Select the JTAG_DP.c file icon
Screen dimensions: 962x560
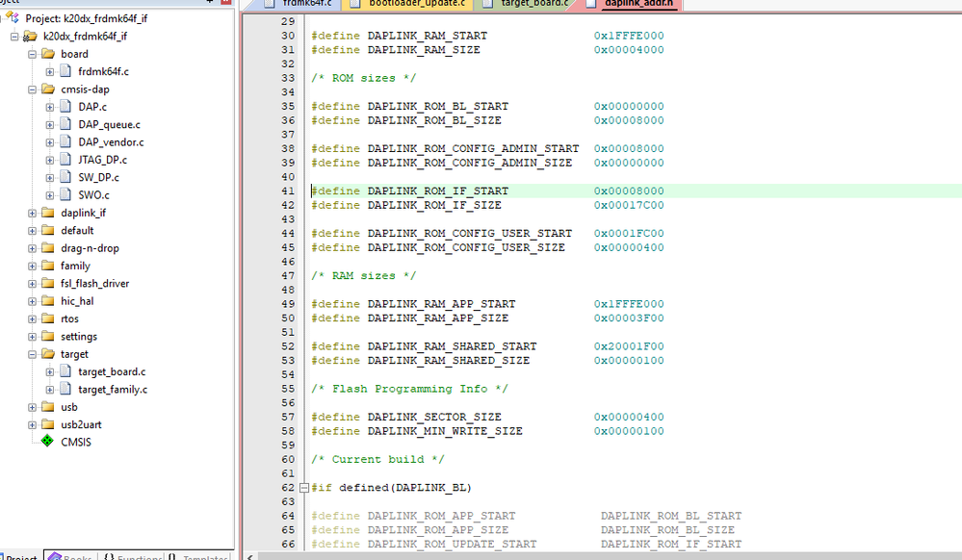[65, 160]
